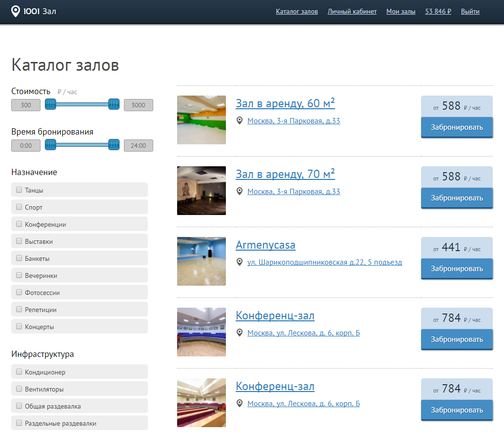
Task: Check the Фотосессии filter option
Action: pyautogui.click(x=19, y=293)
